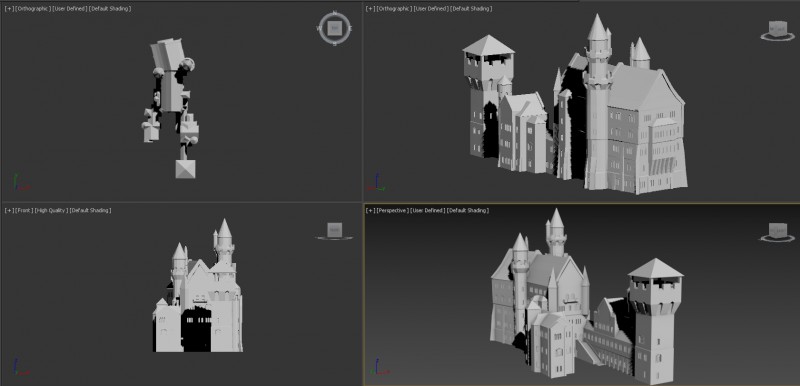Viewport: 800px width, 386px height.
Task: Click the ViewCube in top-left viewport
Action: pos(335,28)
